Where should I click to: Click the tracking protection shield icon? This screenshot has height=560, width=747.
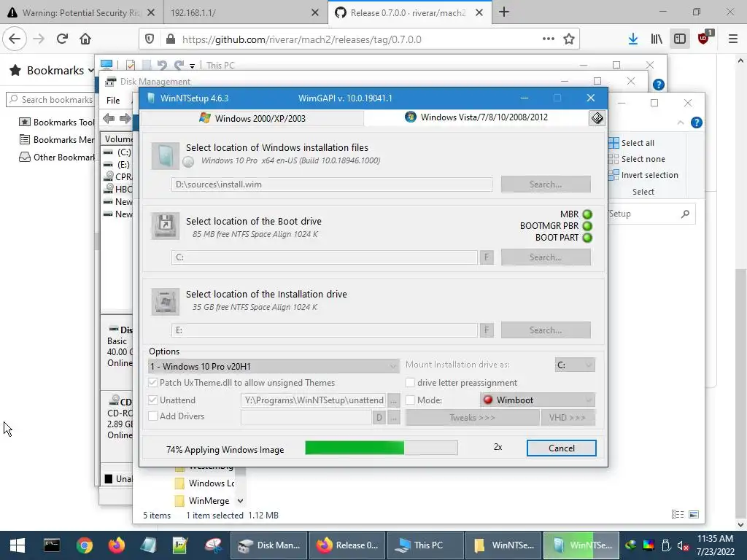point(150,39)
